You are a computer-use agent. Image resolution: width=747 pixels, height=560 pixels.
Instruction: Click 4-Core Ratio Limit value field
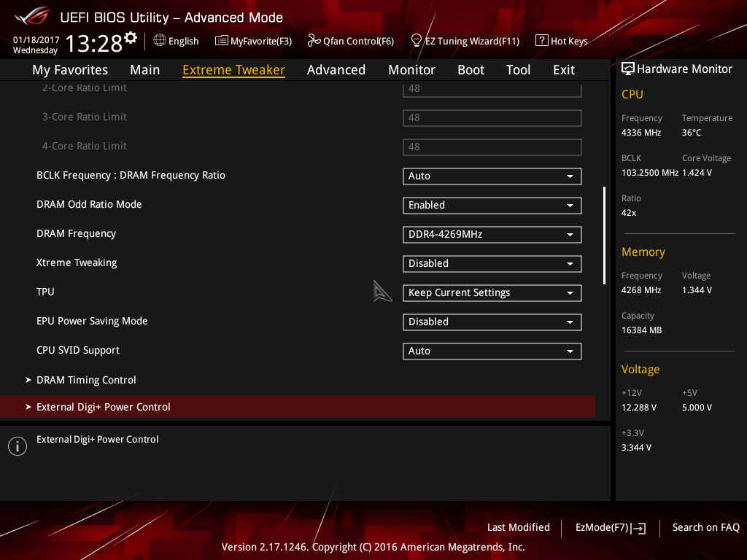tap(492, 147)
